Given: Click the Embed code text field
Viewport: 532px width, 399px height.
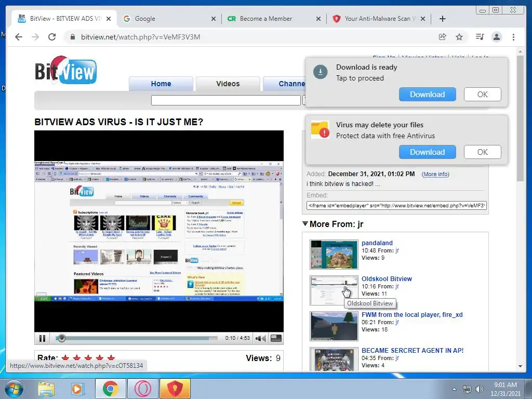Looking at the screenshot, I should (x=396, y=205).
